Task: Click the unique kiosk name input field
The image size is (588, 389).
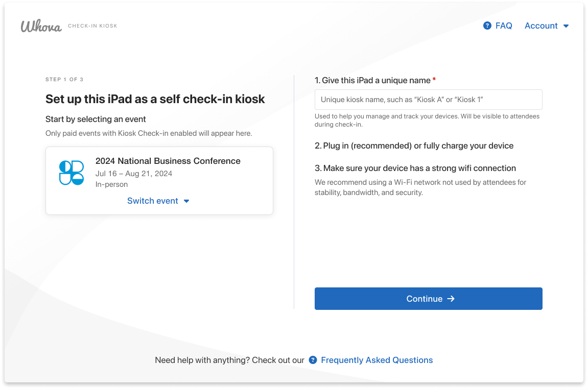Action: [x=428, y=99]
